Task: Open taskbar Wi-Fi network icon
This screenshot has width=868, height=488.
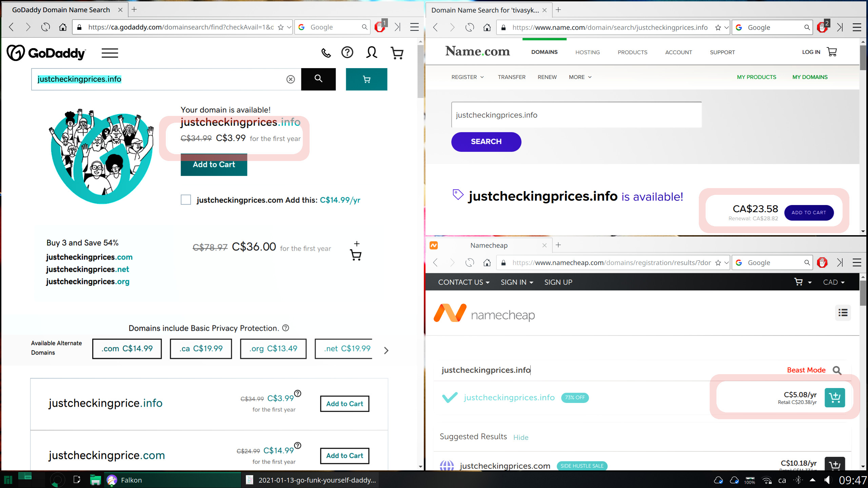Action: pos(766,480)
